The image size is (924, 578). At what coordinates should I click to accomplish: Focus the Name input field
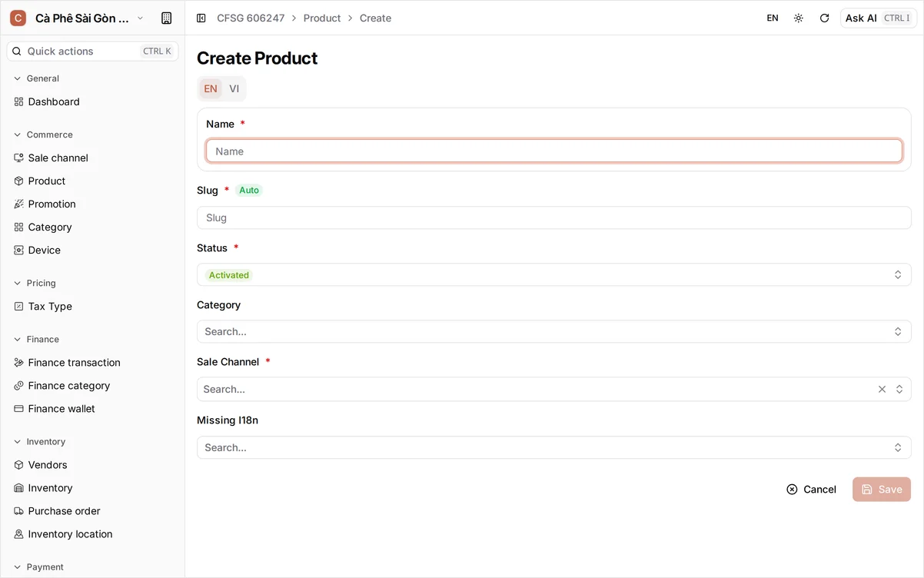554,151
